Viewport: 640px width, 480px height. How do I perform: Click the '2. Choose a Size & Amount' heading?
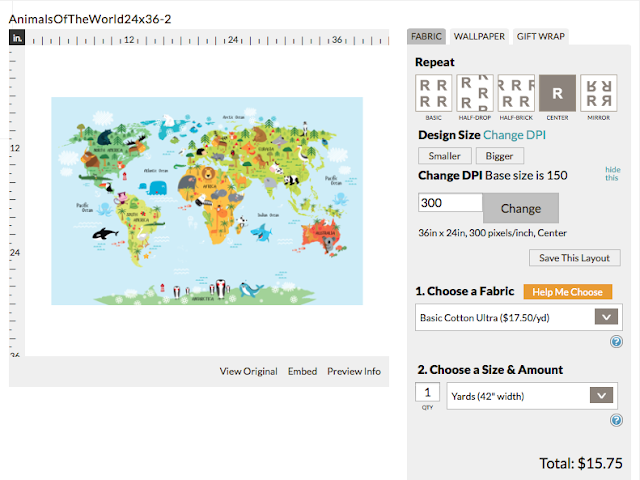(490, 370)
